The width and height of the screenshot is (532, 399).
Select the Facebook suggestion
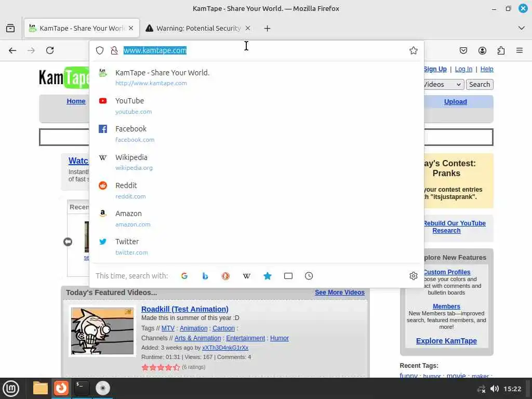(257, 134)
